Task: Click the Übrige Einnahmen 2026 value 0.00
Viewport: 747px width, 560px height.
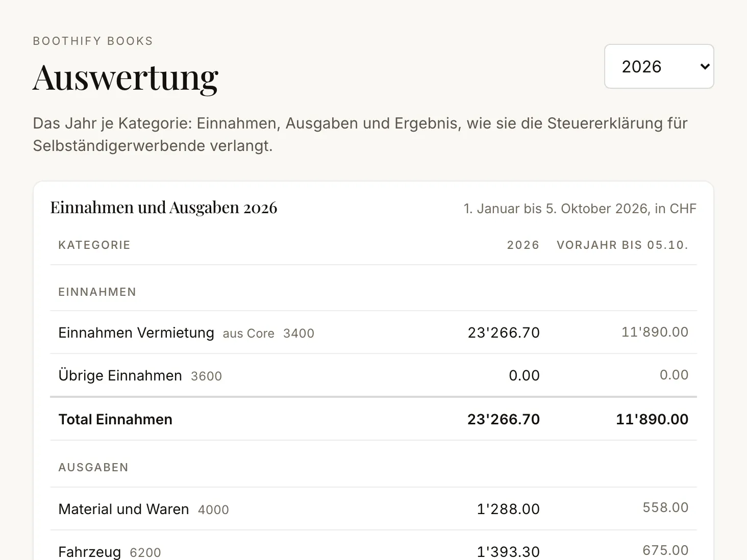Action: pyautogui.click(x=524, y=375)
